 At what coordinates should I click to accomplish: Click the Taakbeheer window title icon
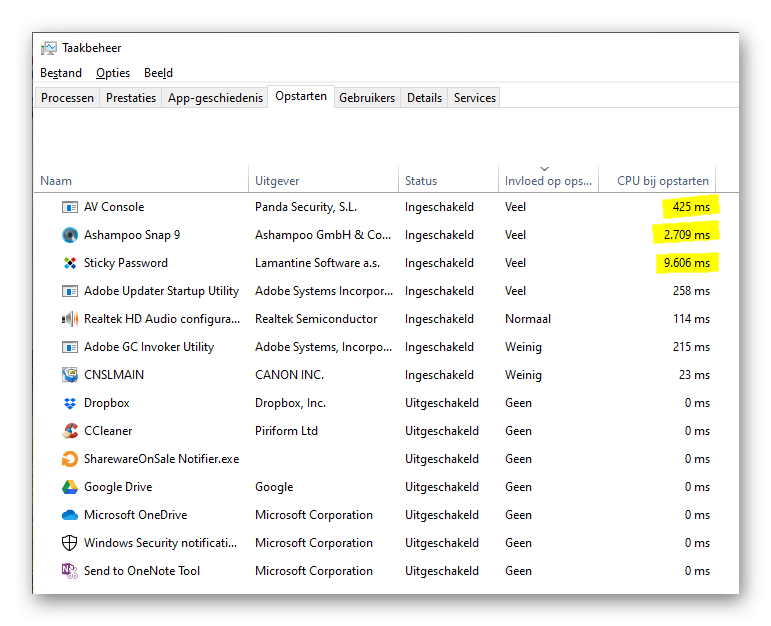[x=49, y=48]
